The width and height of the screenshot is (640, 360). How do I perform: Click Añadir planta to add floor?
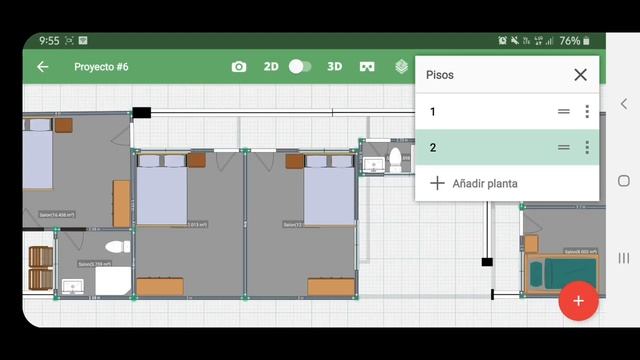pos(507,183)
